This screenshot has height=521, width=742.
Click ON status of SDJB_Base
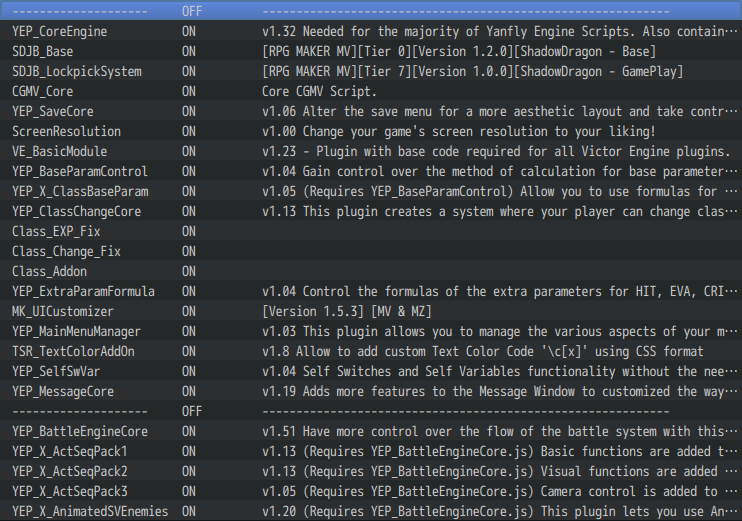(189, 51)
